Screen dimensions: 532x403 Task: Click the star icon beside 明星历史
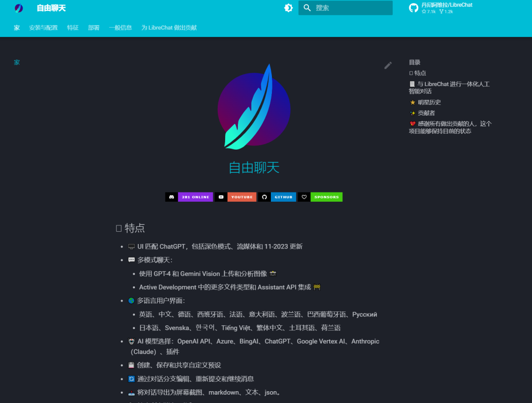[x=413, y=102]
